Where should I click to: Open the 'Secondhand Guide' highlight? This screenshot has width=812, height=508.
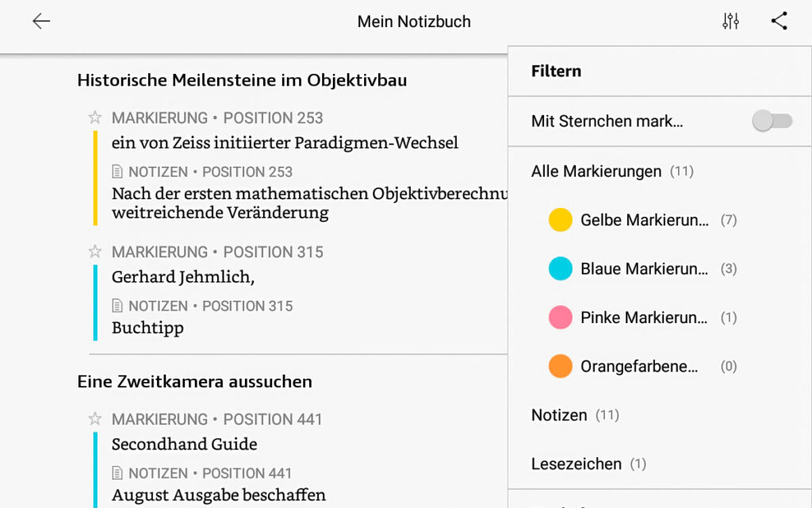pos(184,444)
